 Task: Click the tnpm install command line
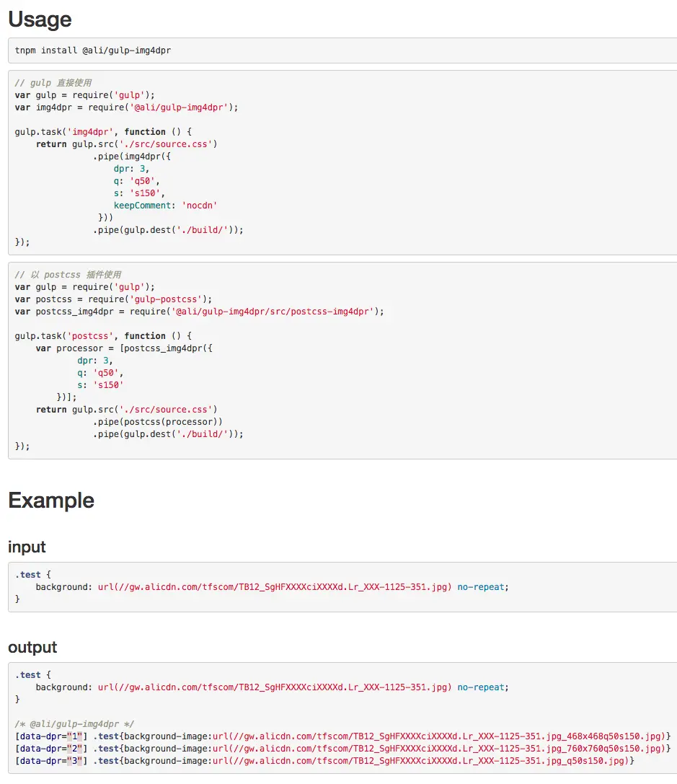(93, 50)
